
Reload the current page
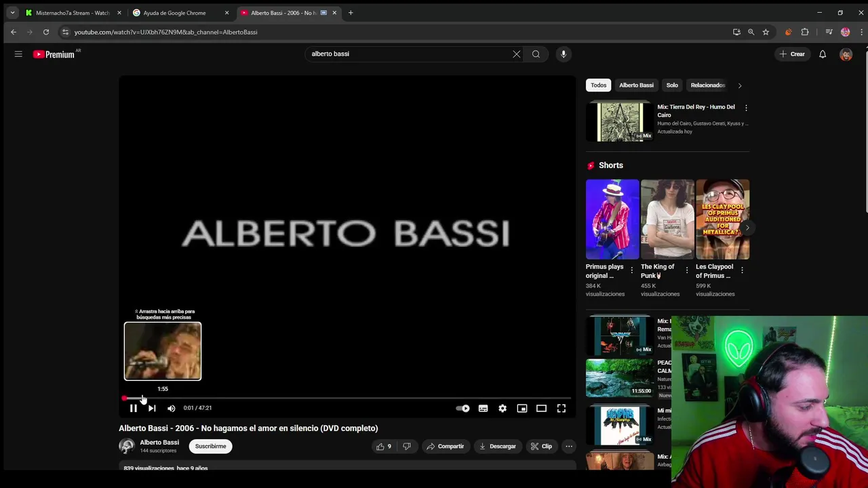click(46, 32)
